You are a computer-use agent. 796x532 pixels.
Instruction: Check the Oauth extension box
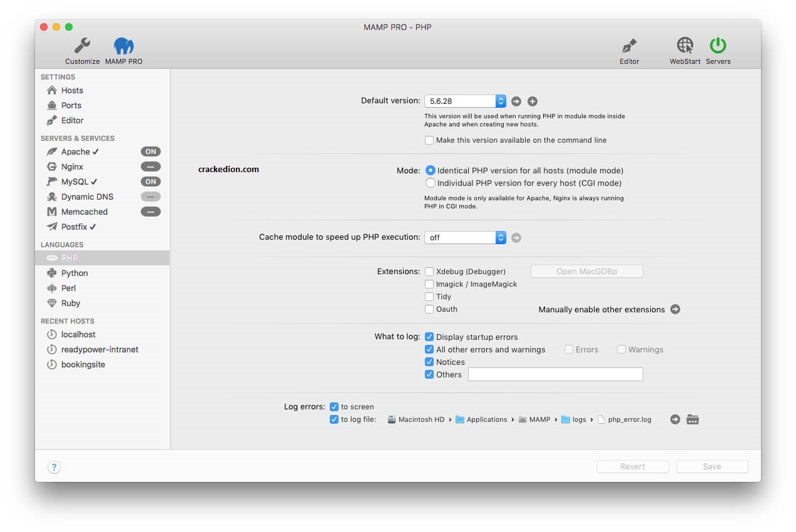(429, 309)
